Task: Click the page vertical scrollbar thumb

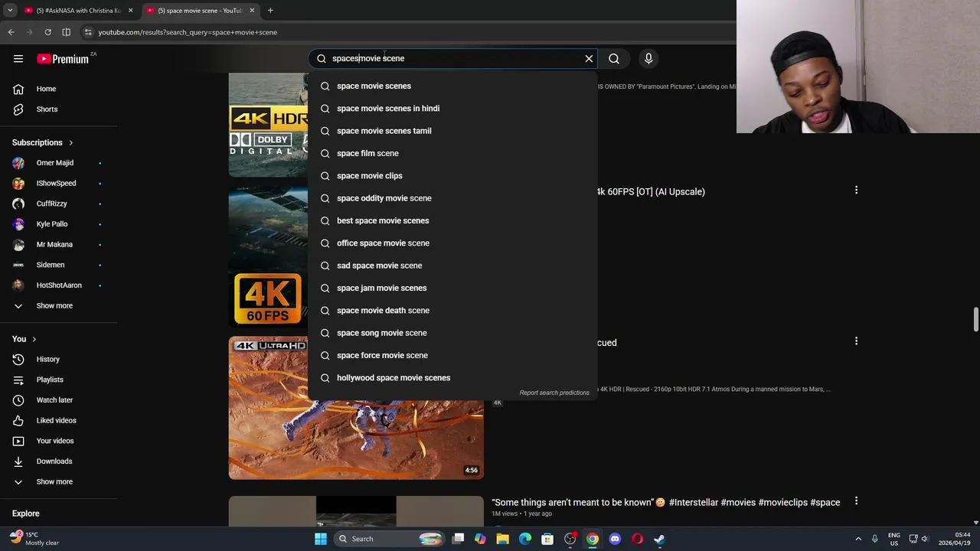Action: [x=975, y=319]
